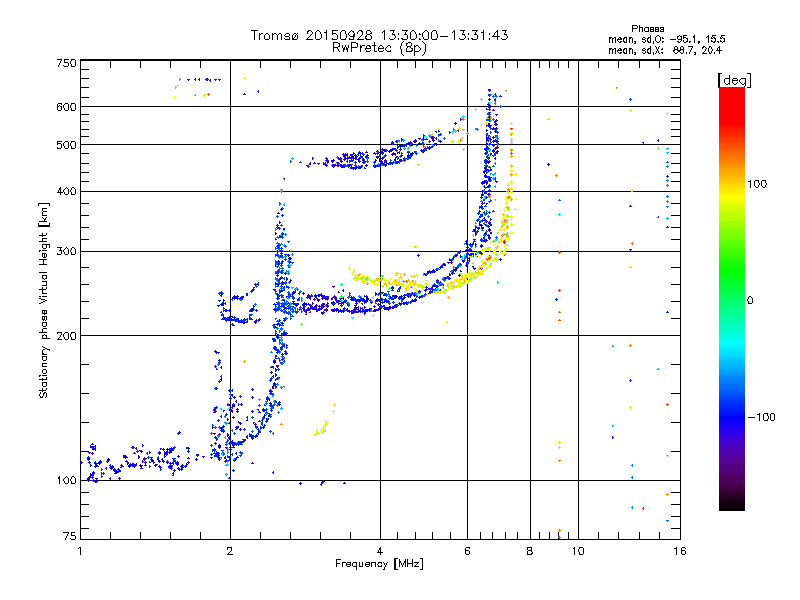The image size is (800, 600).
Task: Click the x-axis tick label "6"
Action: coord(467,551)
